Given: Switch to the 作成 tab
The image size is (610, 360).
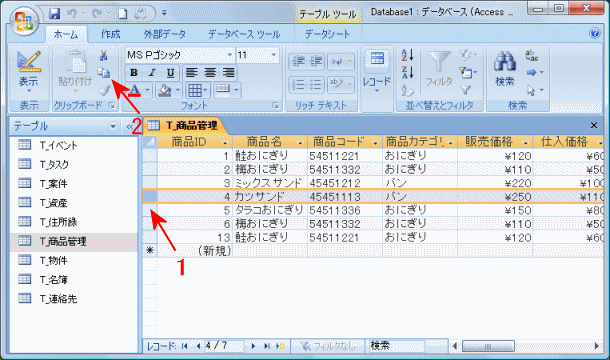Looking at the screenshot, I should coord(111,34).
